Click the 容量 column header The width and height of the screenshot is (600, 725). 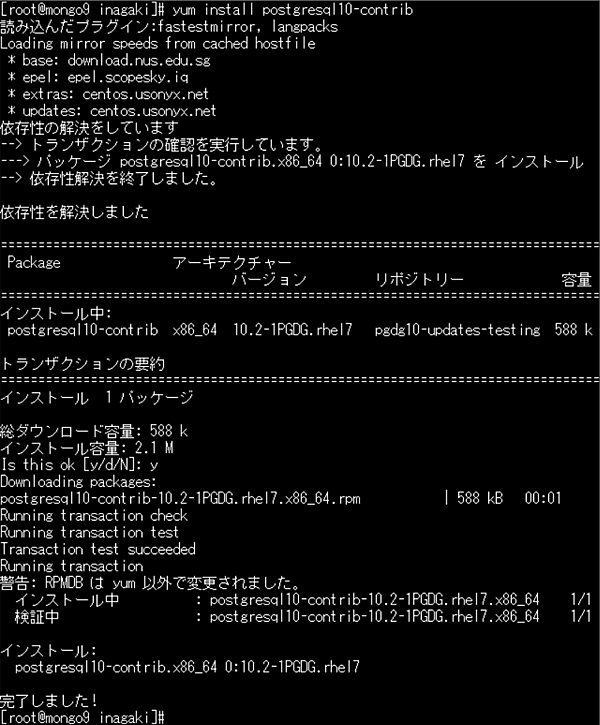pos(576,279)
